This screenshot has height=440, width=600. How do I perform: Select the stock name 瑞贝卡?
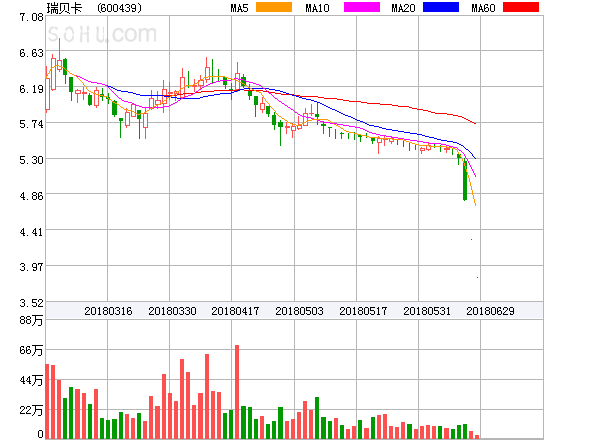pyautogui.click(x=64, y=8)
